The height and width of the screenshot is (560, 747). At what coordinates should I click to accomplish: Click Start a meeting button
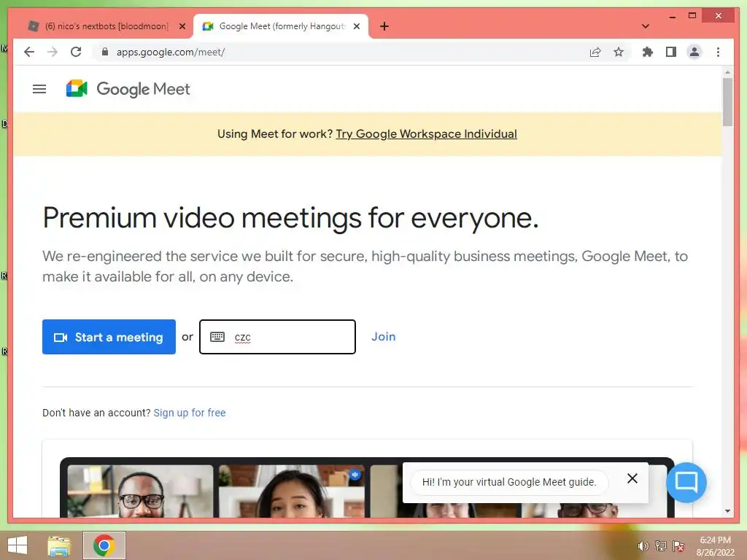pyautogui.click(x=109, y=337)
